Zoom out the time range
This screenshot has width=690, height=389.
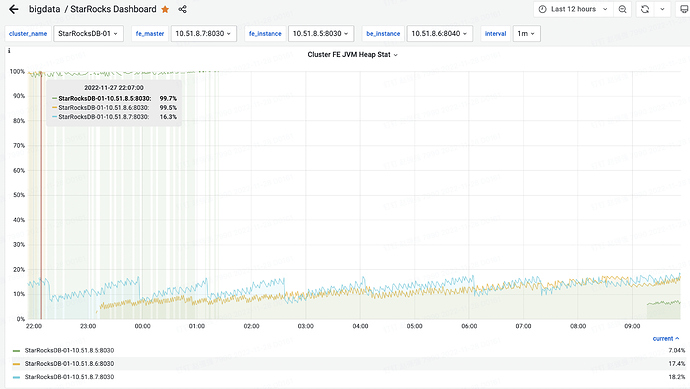[x=622, y=9]
